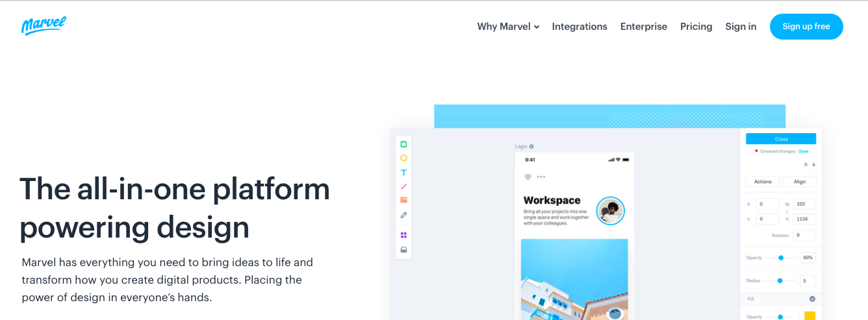
Task: Click the trash icon in properties panel
Action: point(806,165)
